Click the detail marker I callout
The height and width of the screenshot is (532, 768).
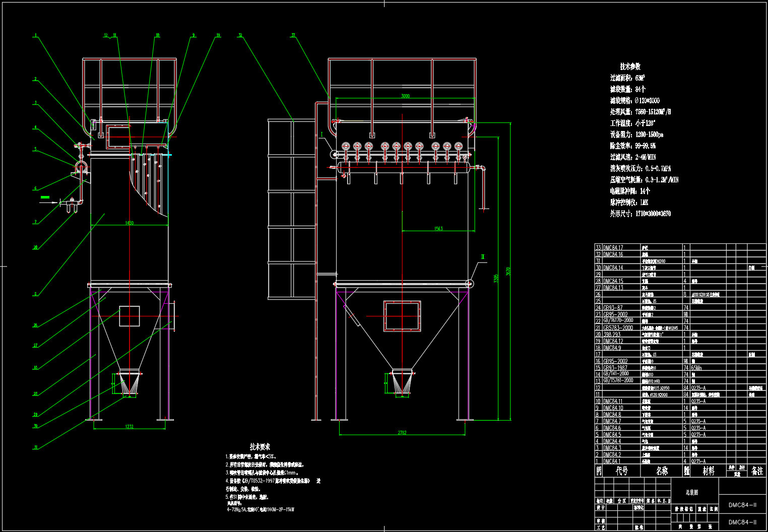(322, 135)
